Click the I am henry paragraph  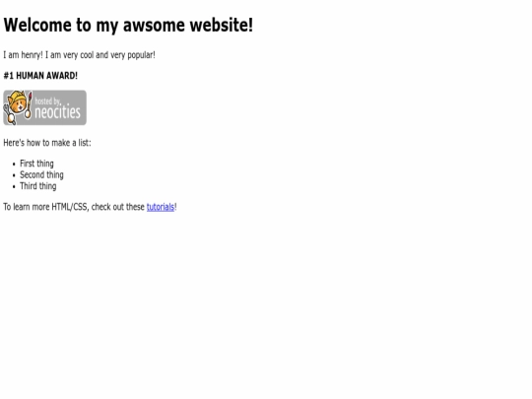[x=79, y=54]
